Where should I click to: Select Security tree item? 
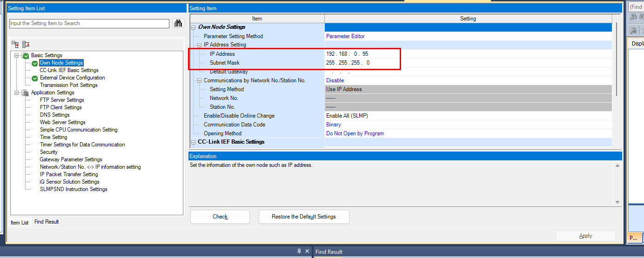pos(49,152)
